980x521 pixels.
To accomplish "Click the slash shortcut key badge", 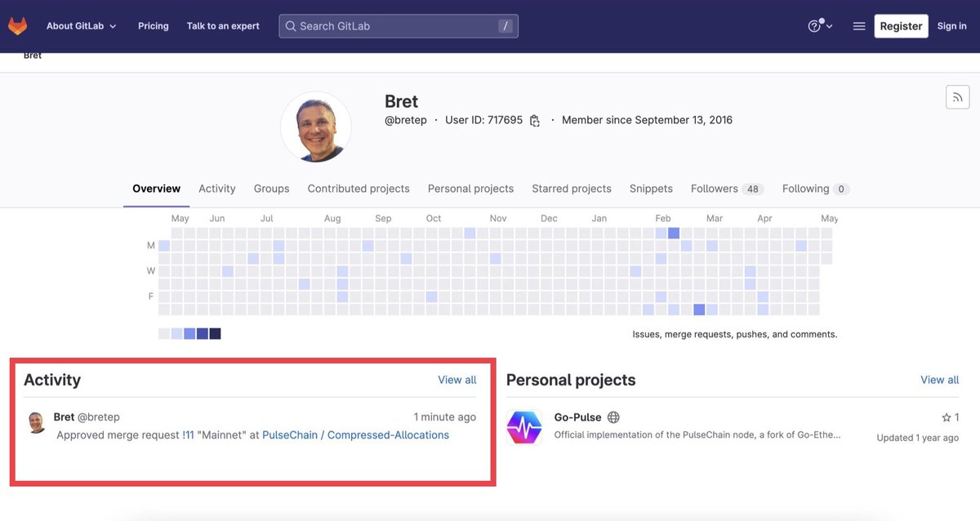I will coord(506,26).
